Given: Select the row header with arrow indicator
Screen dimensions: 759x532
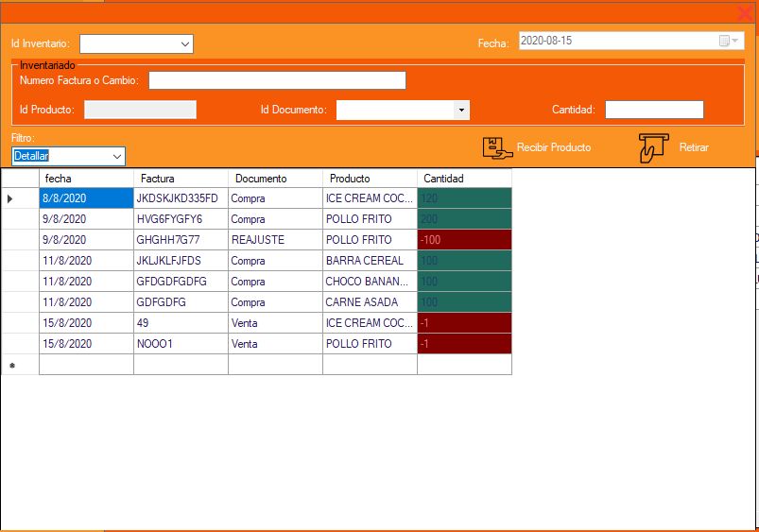Looking at the screenshot, I should click(x=20, y=198).
